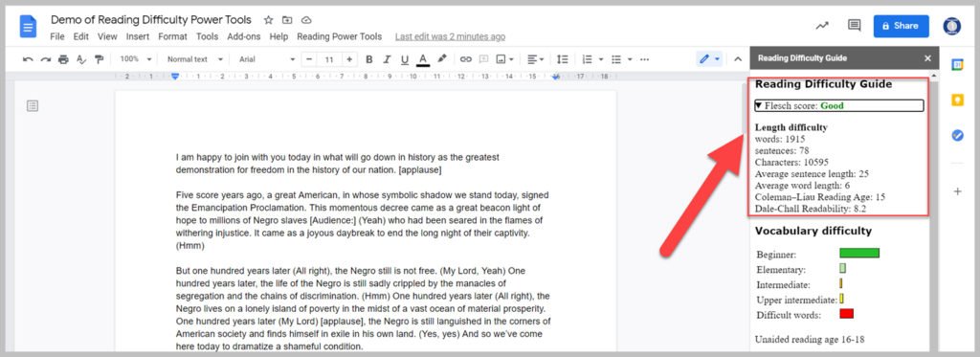This screenshot has width=980, height=357.
Task: Click the Insert image icon
Action: (501, 59)
